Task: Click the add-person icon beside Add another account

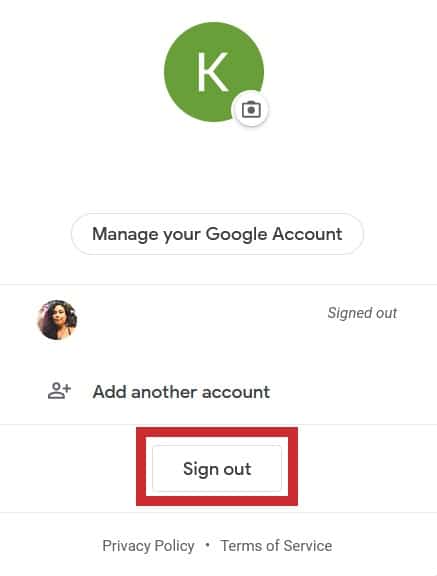Action: tap(59, 390)
